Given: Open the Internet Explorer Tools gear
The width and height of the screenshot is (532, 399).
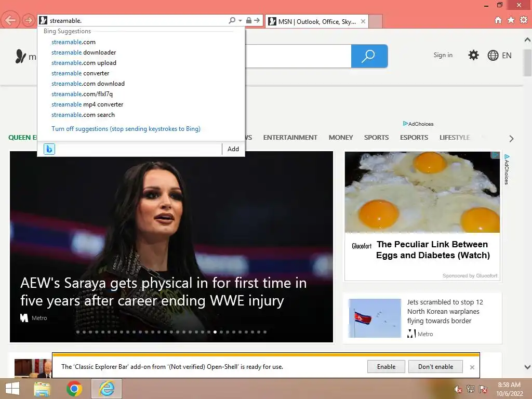Looking at the screenshot, I should point(524,20).
